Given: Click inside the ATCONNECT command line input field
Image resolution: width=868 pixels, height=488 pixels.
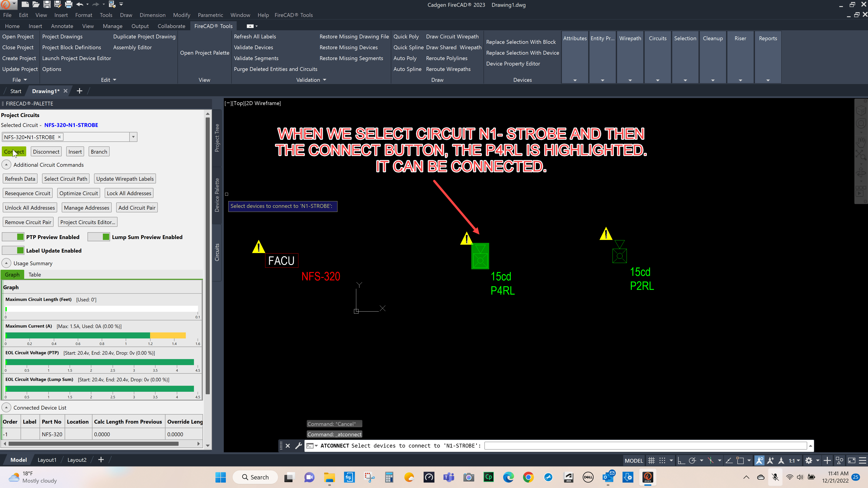Looking at the screenshot, I should 640,445.
